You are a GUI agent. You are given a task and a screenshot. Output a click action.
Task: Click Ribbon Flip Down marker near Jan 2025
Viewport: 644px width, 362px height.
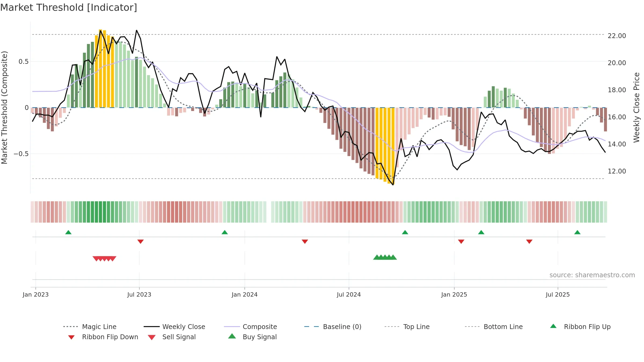[461, 242]
